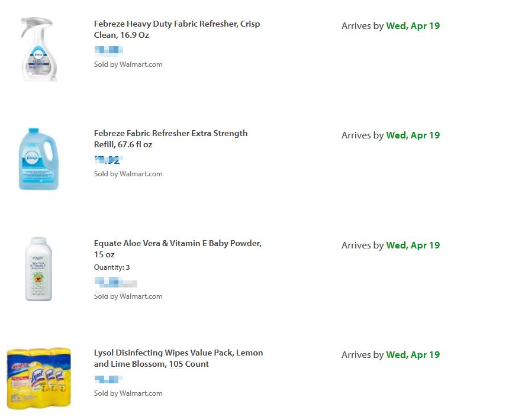The width and height of the screenshot is (528, 420).
Task: Click the blurred price under Febreze Refill
Action: coord(108,160)
